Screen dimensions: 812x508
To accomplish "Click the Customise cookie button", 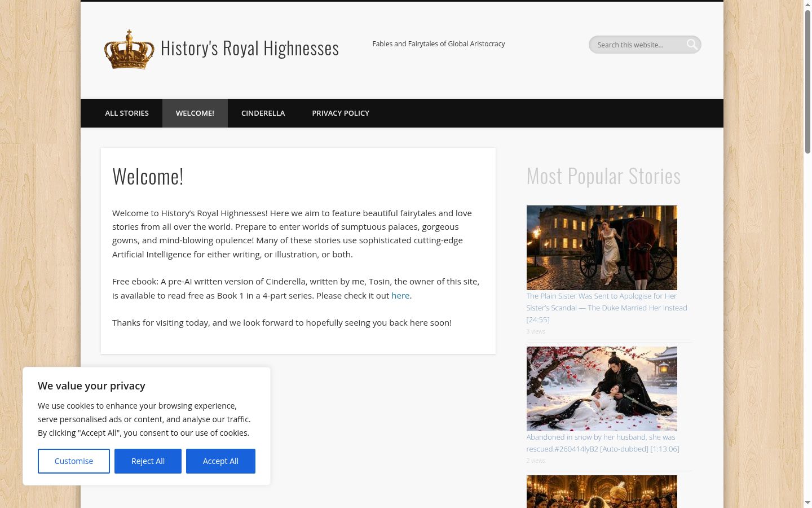I will pyautogui.click(x=74, y=461).
